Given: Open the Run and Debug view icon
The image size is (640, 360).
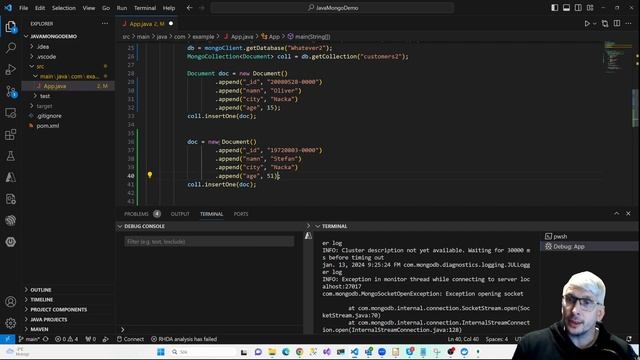Looking at the screenshot, I should pyautogui.click(x=11, y=69).
